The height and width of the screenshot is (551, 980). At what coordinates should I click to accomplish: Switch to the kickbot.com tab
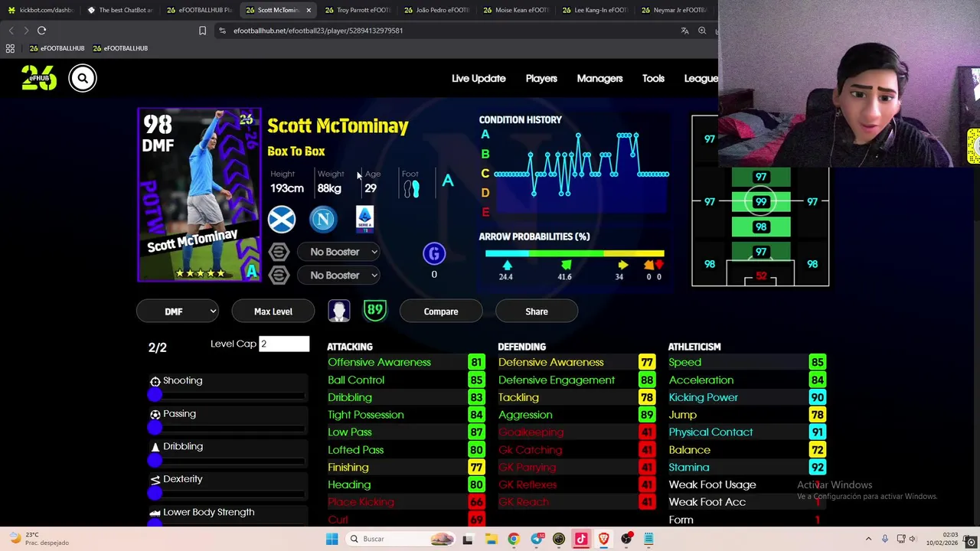tap(40, 10)
